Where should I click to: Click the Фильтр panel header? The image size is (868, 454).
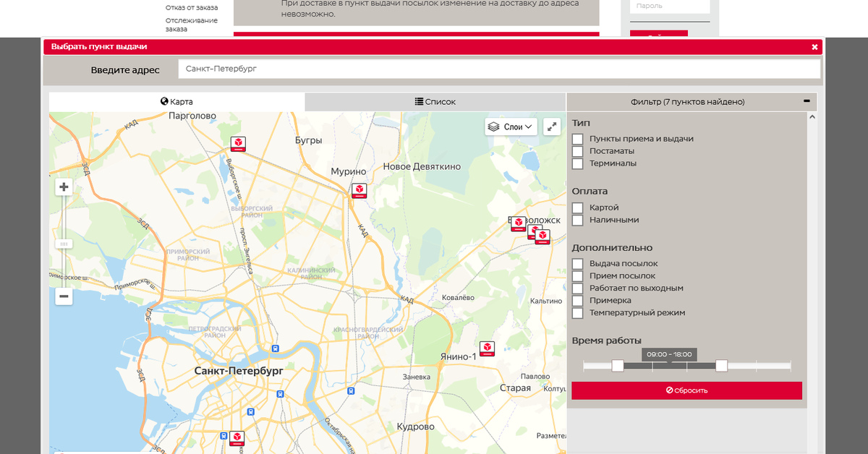click(687, 102)
